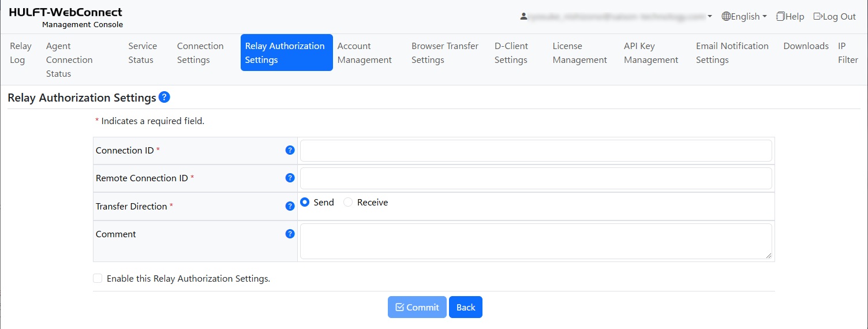Open the Account Management tab

pyautogui.click(x=365, y=53)
